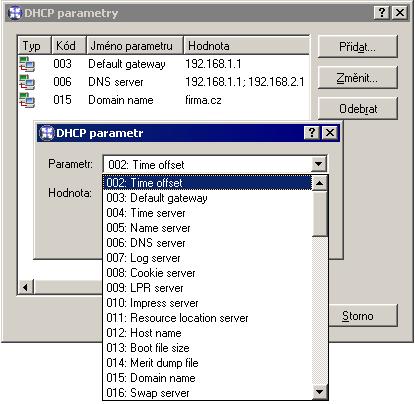This screenshot has width=415, height=404.
Task: Select 013: Boot file size option
Action: (x=207, y=348)
